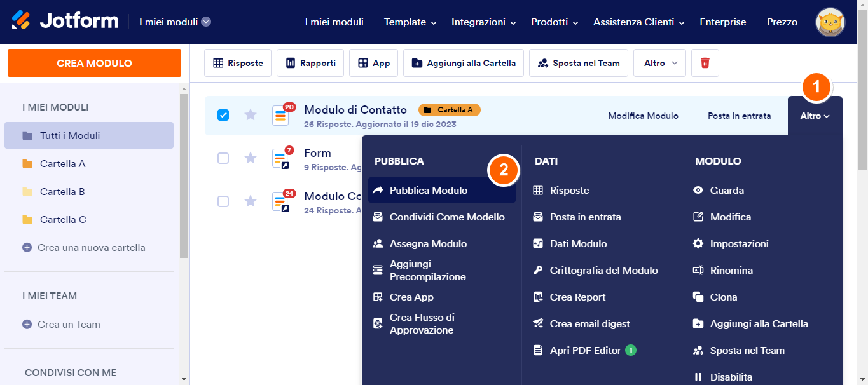868x385 pixels.
Task: Open the Assistenza Clienti dropdown
Action: coord(639,22)
